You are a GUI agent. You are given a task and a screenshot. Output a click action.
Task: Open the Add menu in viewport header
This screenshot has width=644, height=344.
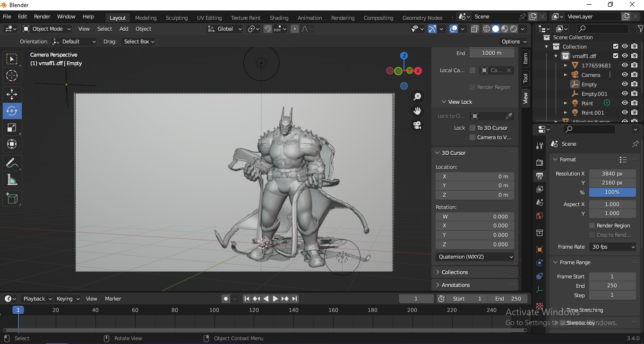(x=124, y=29)
